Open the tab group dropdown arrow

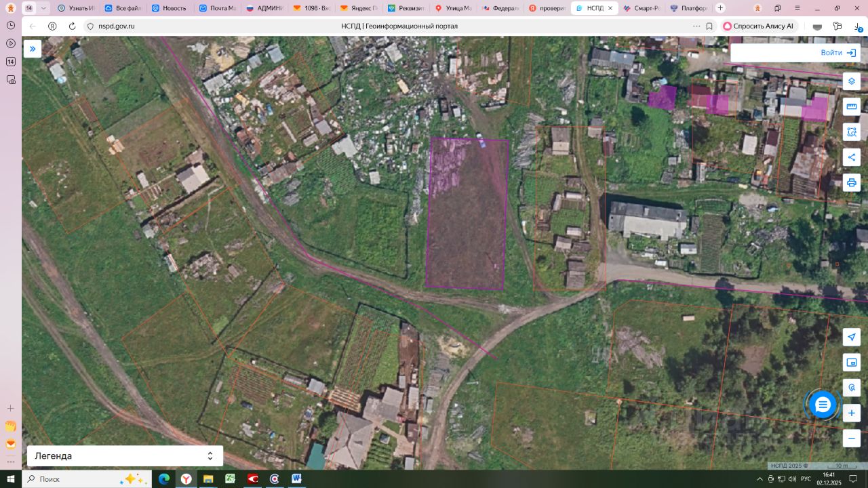(x=44, y=8)
